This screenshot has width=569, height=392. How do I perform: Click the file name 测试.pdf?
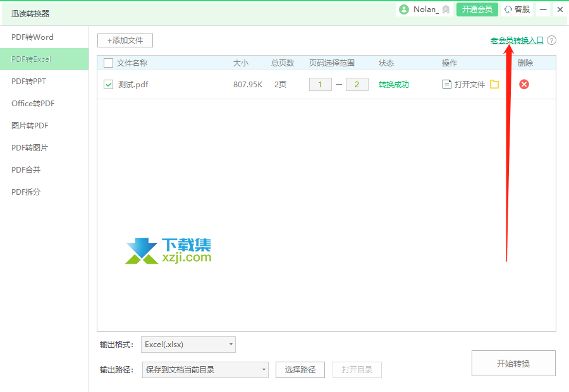tap(133, 85)
